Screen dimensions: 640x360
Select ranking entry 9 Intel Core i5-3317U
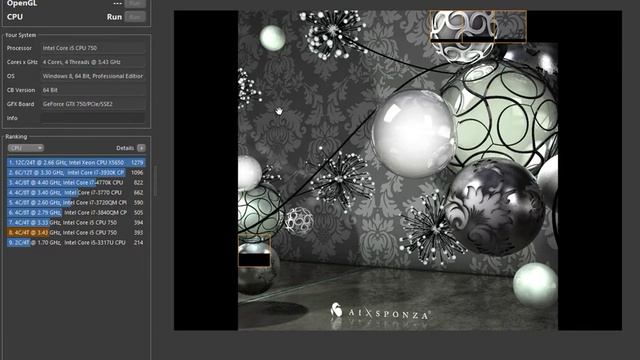(76, 242)
